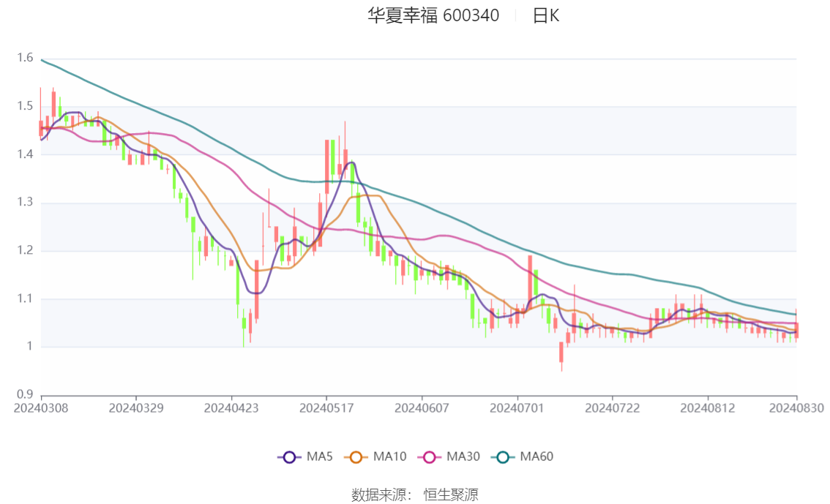Select the 20240517 x-axis date label
Image resolution: width=830 pixels, height=504 pixels.
pyautogui.click(x=326, y=408)
